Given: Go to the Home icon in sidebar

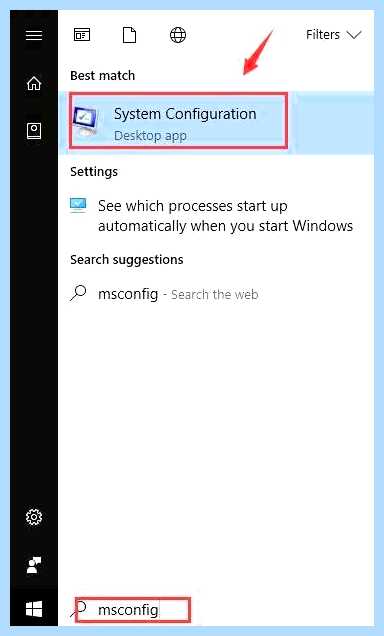Looking at the screenshot, I should click(x=34, y=83).
